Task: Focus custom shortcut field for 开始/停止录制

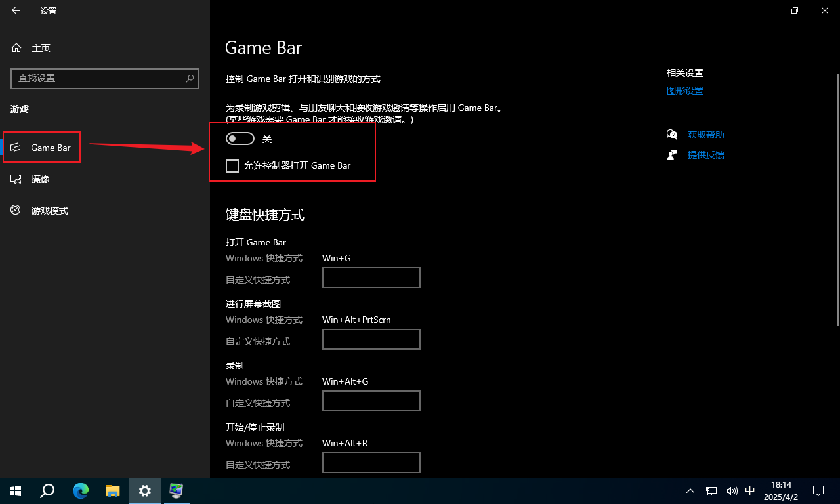Action: tap(371, 463)
